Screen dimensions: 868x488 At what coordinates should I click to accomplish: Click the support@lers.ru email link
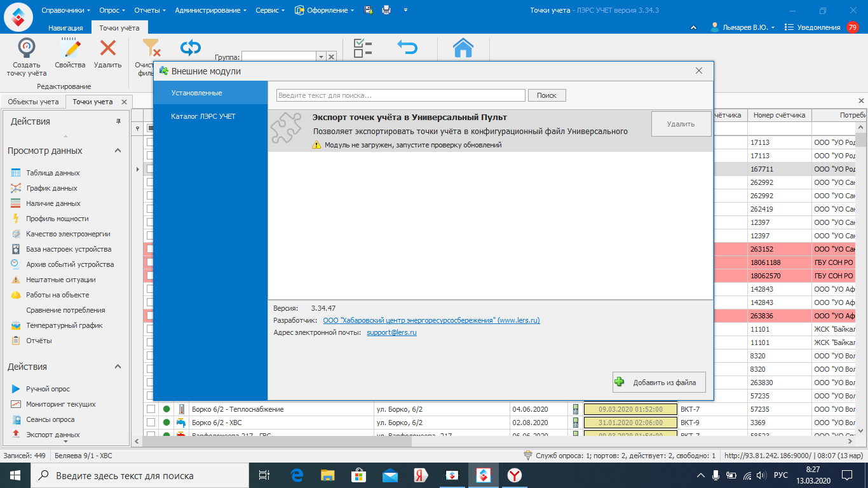click(391, 332)
